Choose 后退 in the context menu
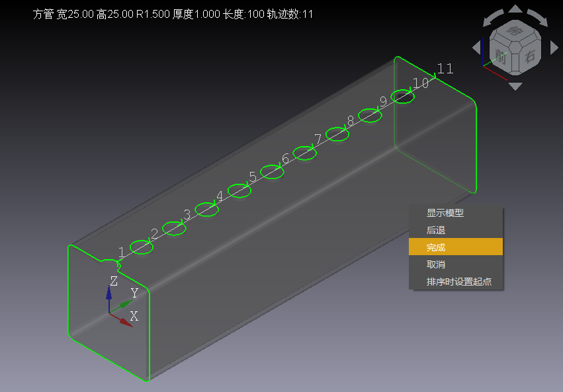 pyautogui.click(x=436, y=230)
